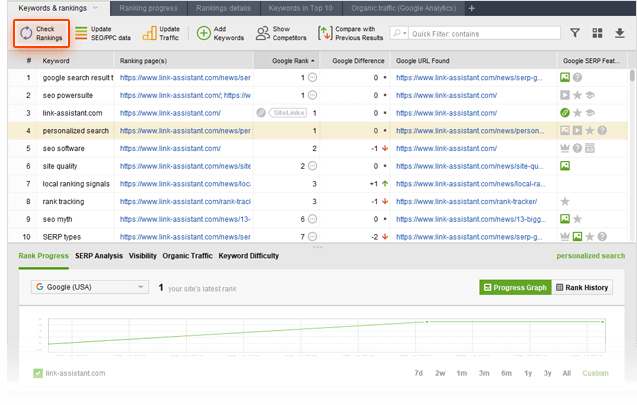
Task: Expand the Quick Filter search options arrow
Action: (401, 33)
